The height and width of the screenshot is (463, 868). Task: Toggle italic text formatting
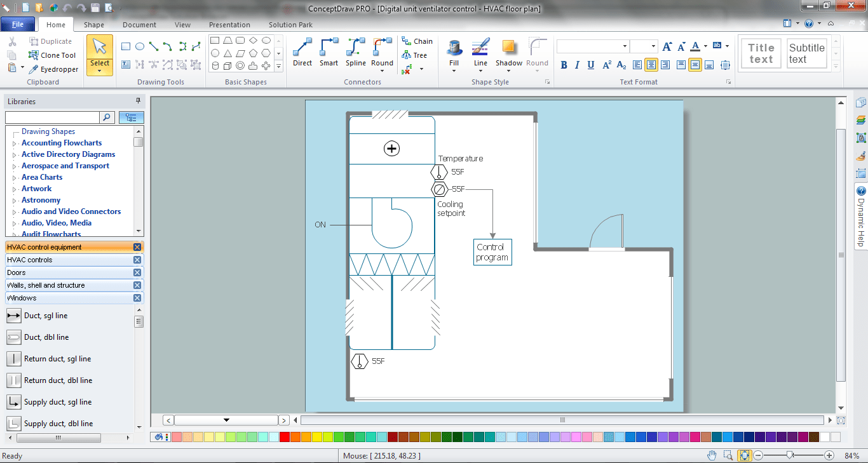(x=577, y=64)
